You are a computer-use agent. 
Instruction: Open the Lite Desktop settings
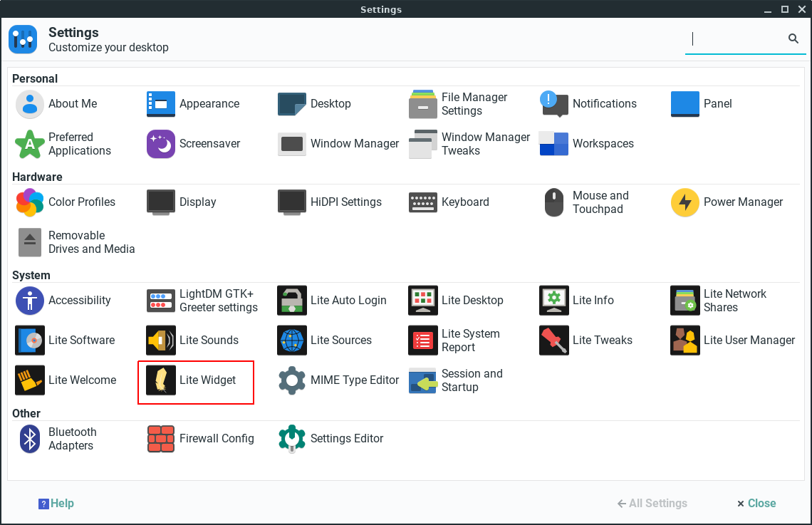click(472, 300)
